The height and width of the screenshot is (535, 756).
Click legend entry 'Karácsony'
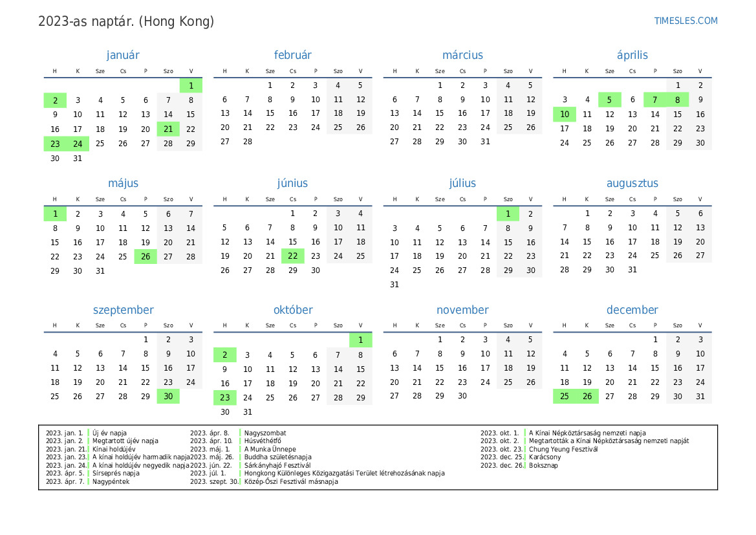click(x=545, y=457)
